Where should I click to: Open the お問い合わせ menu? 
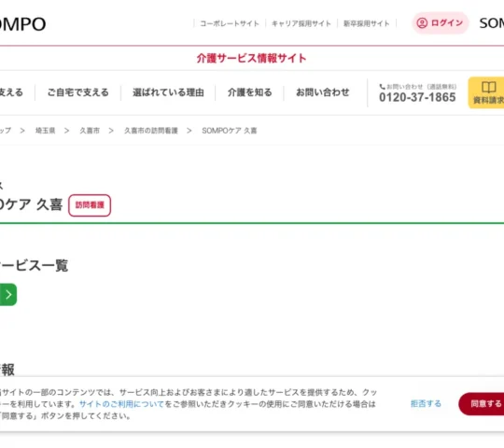(322, 92)
